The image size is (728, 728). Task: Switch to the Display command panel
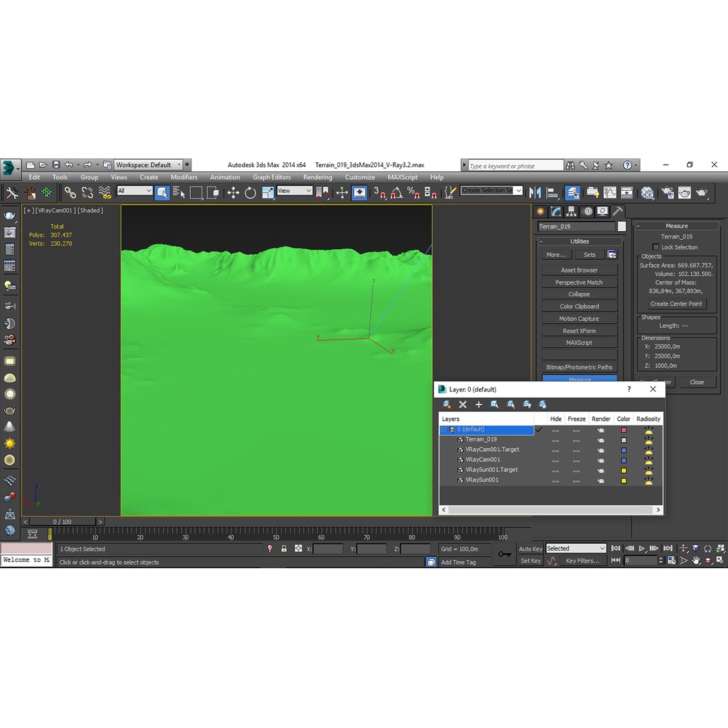pos(603,212)
